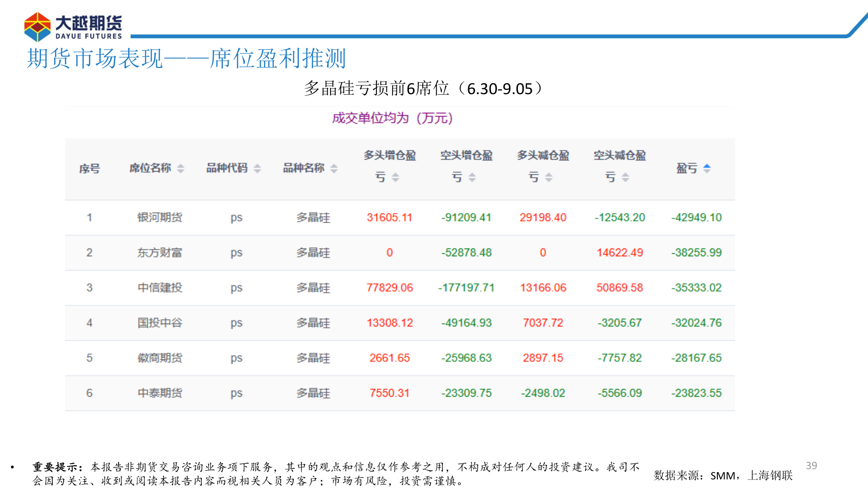The width and height of the screenshot is (868, 488).
Task: Click the 数据来源：SMM，上海钢联 source text
Action: pos(723,476)
